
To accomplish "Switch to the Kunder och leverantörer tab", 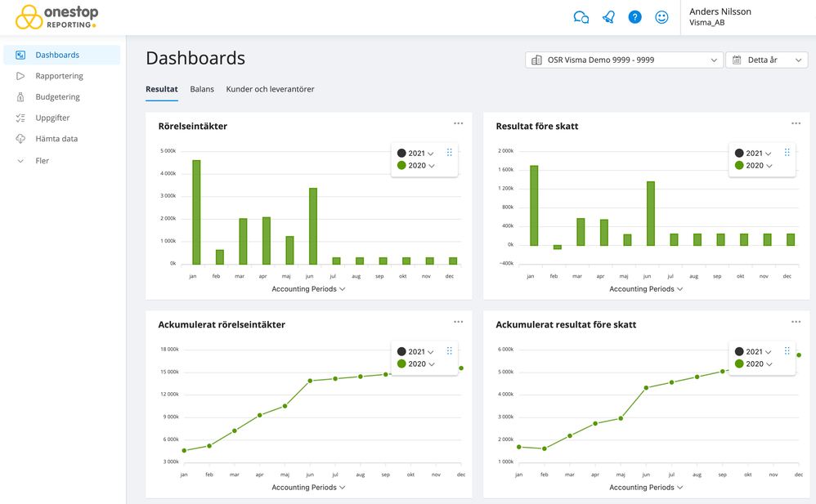I will [270, 90].
